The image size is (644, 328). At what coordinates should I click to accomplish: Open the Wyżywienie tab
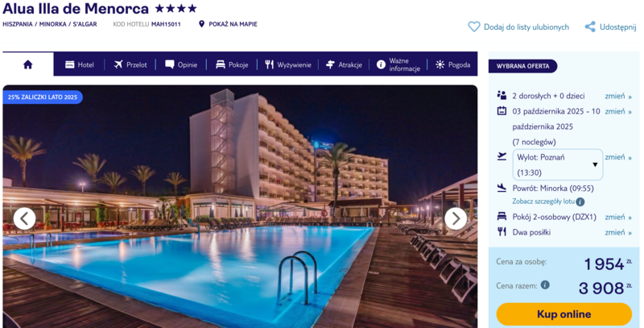[288, 64]
